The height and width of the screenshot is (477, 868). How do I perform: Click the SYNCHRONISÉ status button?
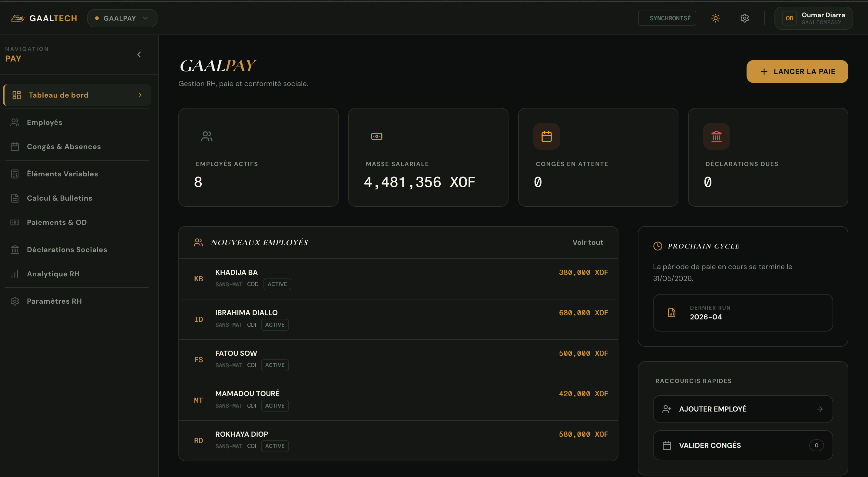[667, 18]
